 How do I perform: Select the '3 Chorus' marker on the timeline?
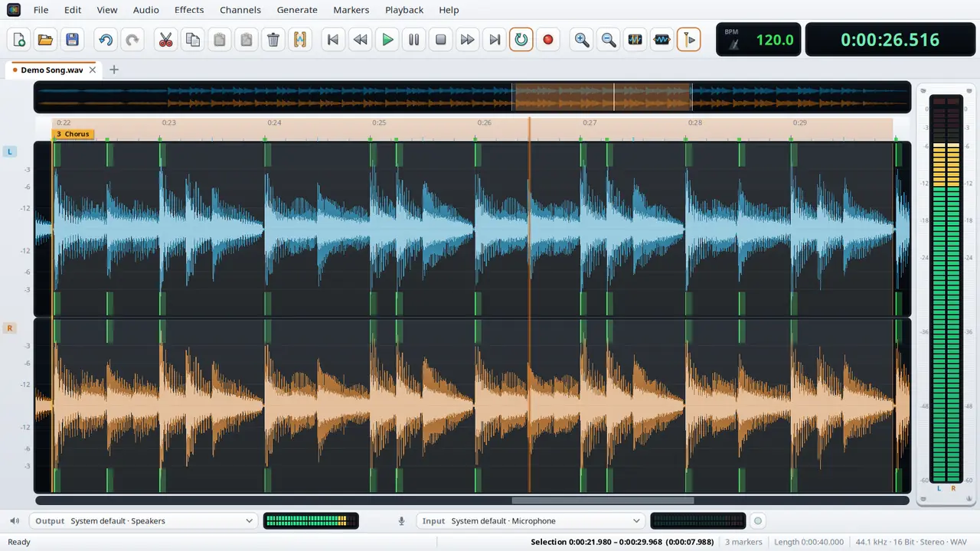[73, 134]
